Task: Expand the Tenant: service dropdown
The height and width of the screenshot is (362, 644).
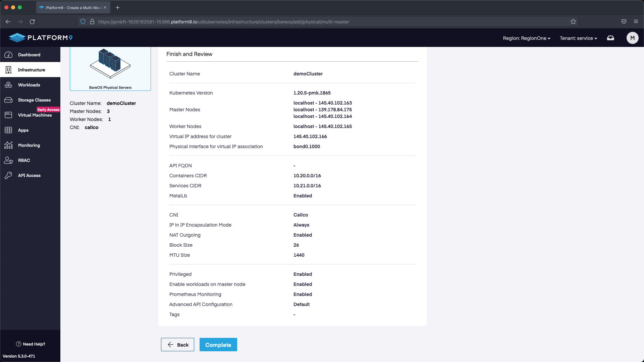Action: pos(578,38)
